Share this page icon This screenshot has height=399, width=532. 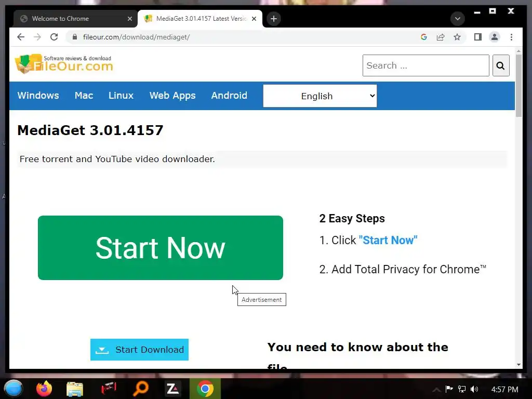tap(441, 37)
